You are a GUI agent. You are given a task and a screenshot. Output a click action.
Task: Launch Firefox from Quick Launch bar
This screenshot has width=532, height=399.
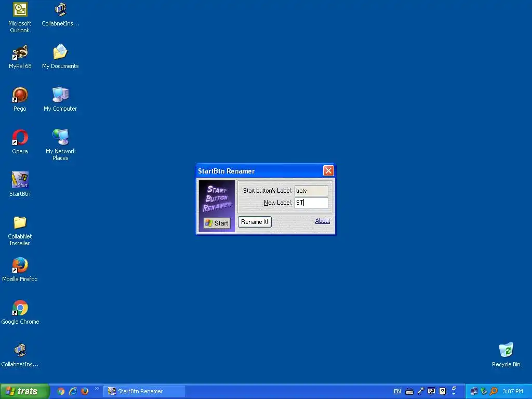[x=85, y=391]
